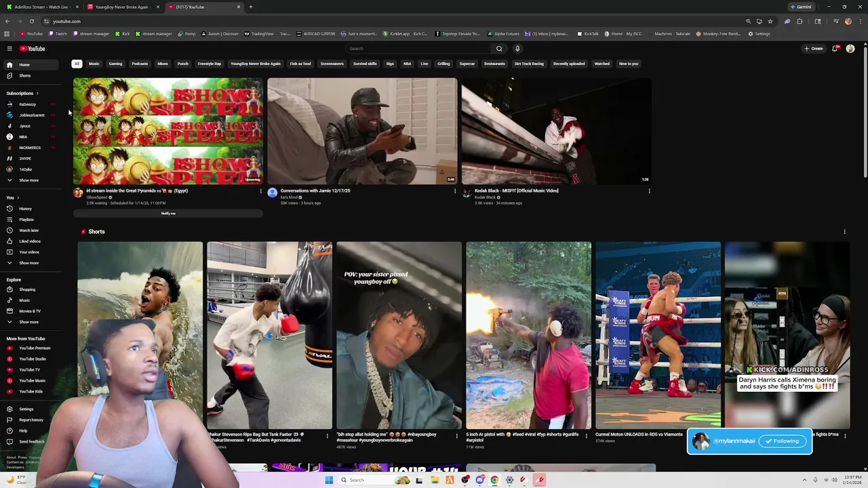The height and width of the screenshot is (488, 868).
Task: Click Notify me under the IShowSpeed stream
Action: tap(168, 213)
